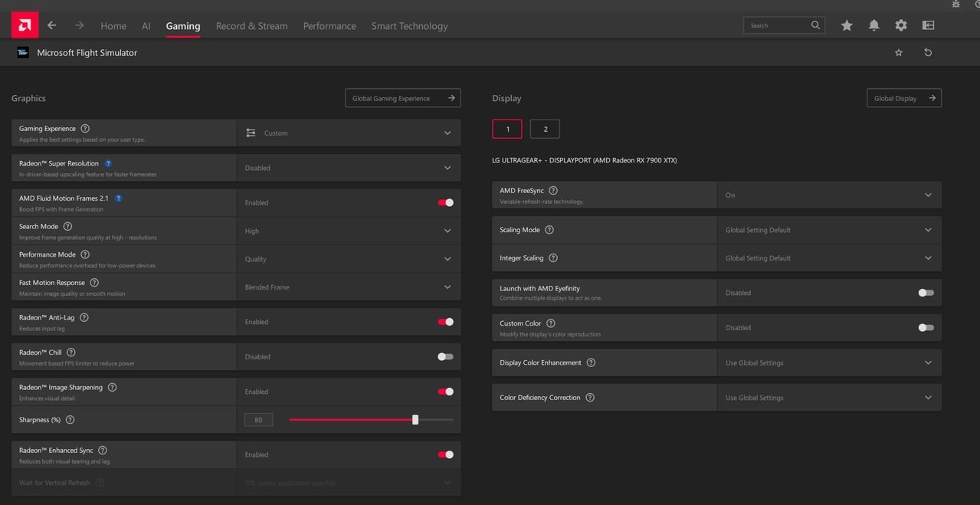The width and height of the screenshot is (980, 505).
Task: Go back with the left arrow
Action: coord(52,25)
